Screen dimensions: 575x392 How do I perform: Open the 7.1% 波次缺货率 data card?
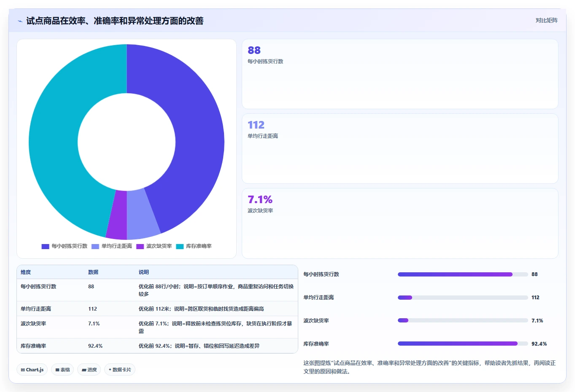click(400, 223)
